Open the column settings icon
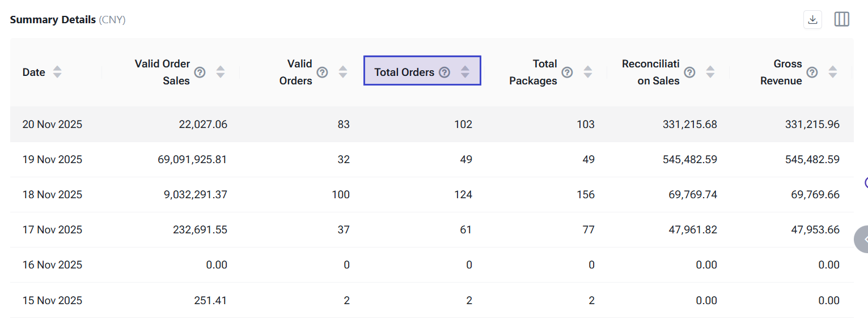868x320 pixels. click(x=841, y=20)
